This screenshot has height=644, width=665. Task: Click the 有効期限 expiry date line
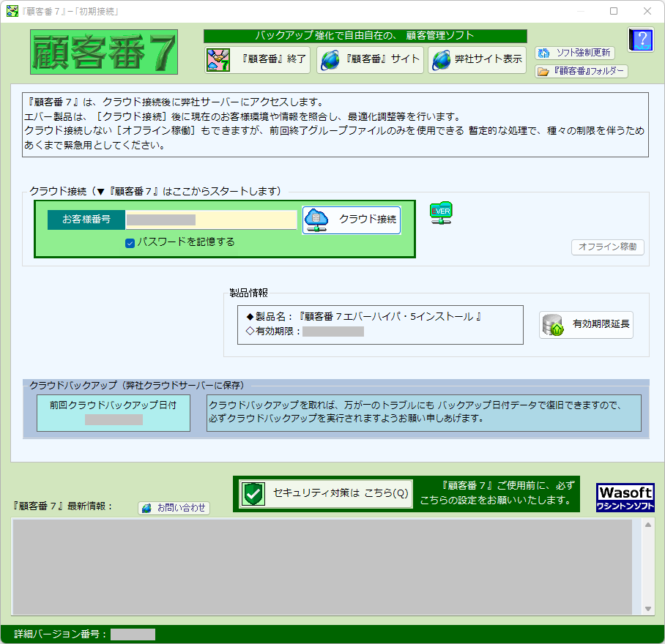[305, 332]
